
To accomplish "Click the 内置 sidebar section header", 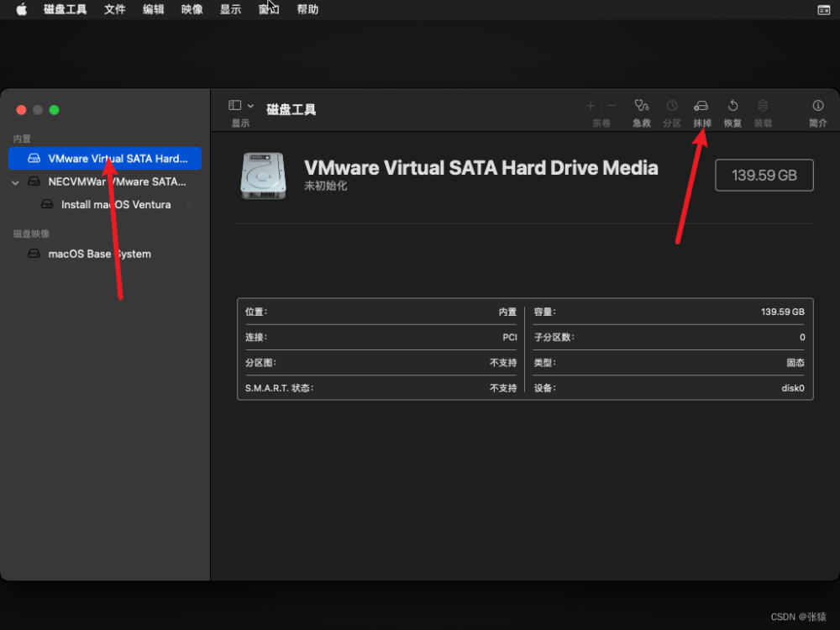I will 22,139.
